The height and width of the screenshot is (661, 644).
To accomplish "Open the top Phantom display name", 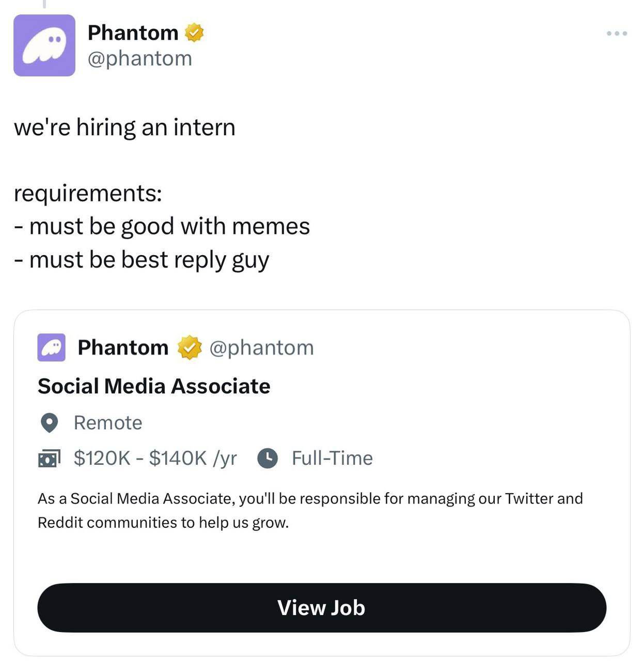I will click(x=133, y=33).
